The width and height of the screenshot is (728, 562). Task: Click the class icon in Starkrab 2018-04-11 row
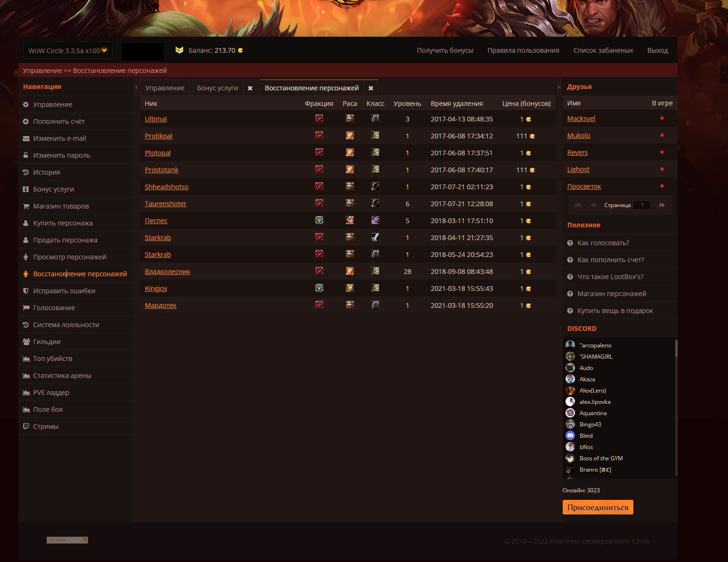(x=375, y=237)
